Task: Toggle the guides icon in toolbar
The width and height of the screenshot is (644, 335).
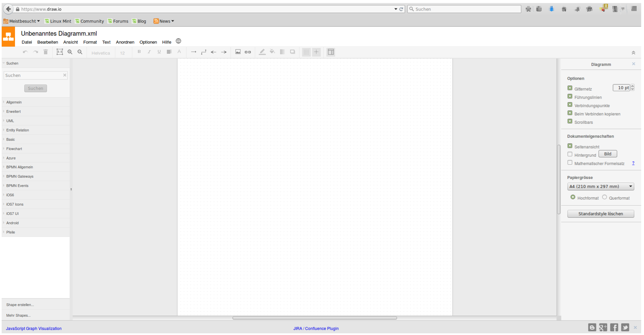Action: pyautogui.click(x=317, y=52)
